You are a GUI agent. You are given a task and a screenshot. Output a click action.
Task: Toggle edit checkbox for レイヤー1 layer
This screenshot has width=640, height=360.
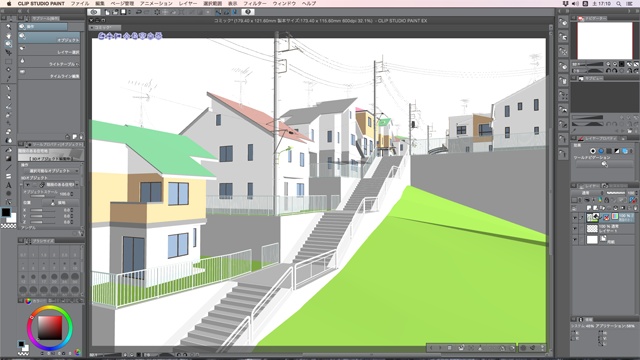click(582, 229)
